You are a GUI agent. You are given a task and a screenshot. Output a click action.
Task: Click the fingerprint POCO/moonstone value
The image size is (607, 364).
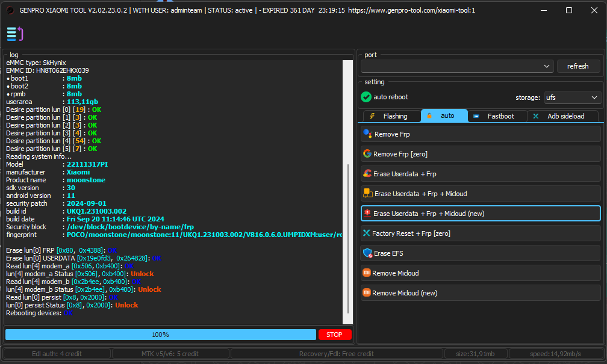[x=204, y=235]
